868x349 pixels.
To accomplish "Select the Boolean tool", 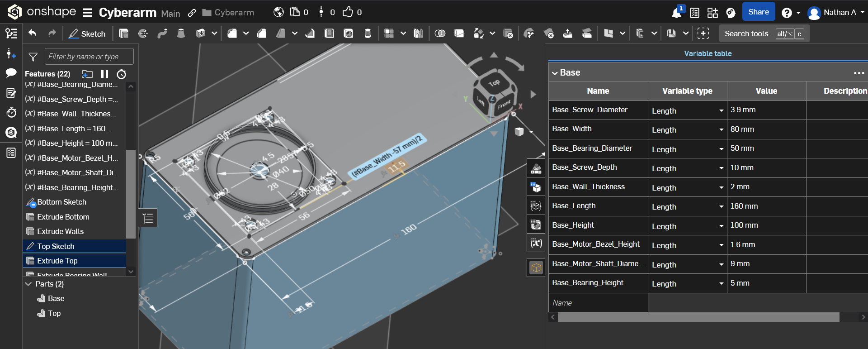I will tap(440, 33).
